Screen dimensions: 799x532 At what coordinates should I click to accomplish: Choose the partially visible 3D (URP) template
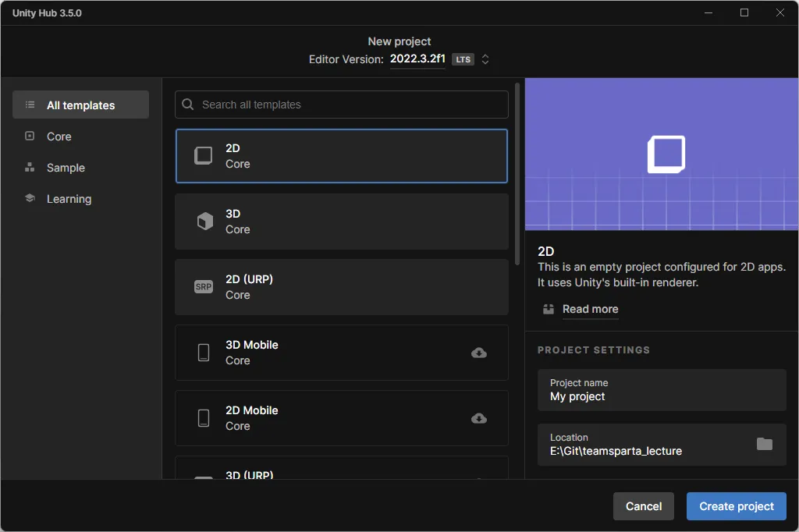342,468
